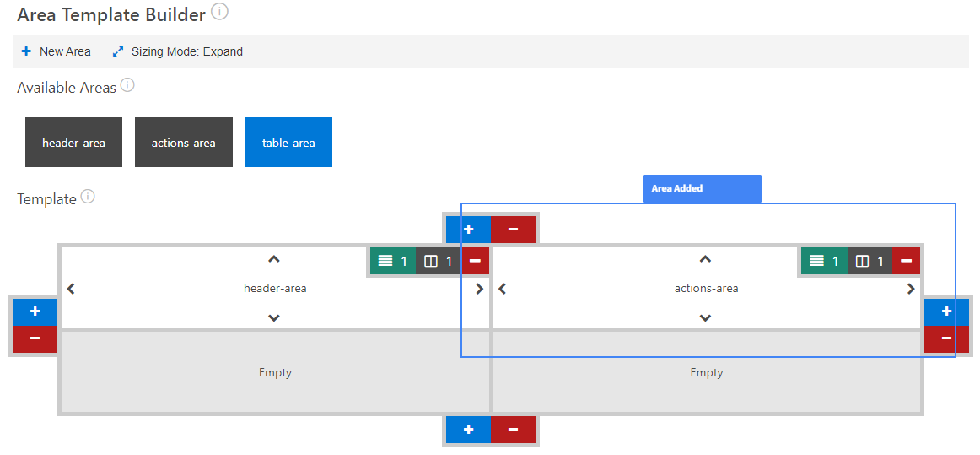Expand actions-area right with the right chevron
The height and width of the screenshot is (455, 980).
click(x=911, y=289)
